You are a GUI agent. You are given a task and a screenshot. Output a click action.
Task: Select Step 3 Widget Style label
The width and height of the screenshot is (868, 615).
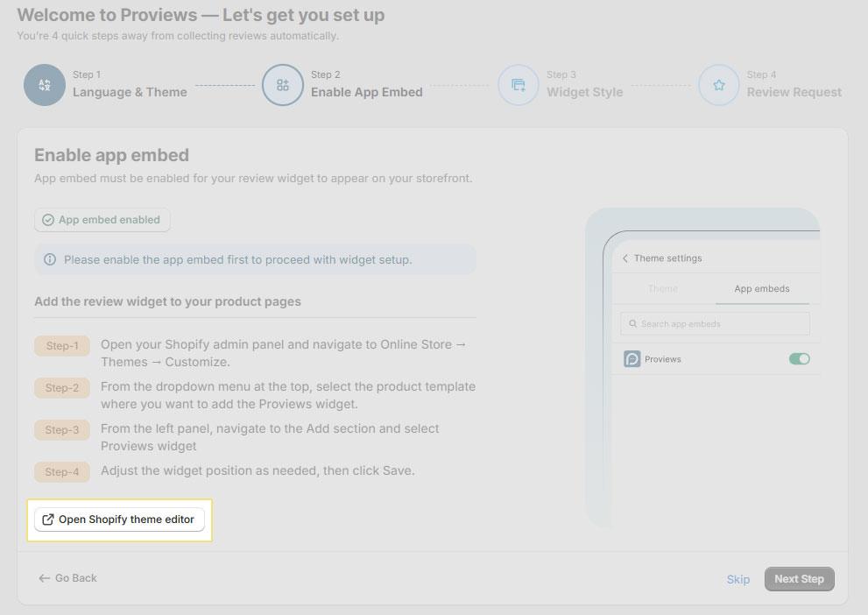pos(584,84)
